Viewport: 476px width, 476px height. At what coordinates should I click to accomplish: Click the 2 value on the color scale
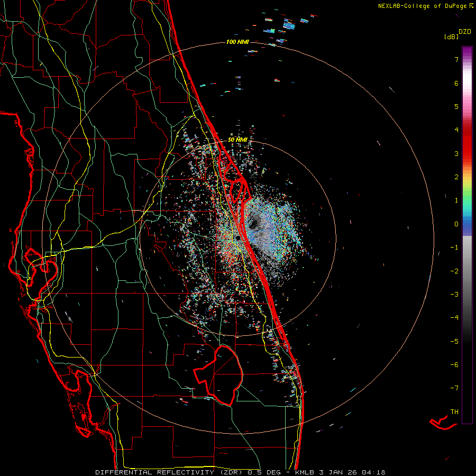[456, 177]
